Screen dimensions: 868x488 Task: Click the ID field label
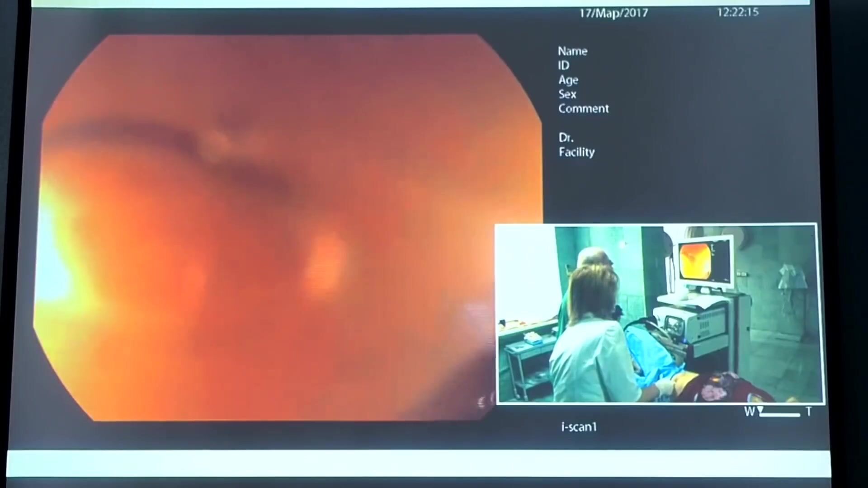point(563,66)
